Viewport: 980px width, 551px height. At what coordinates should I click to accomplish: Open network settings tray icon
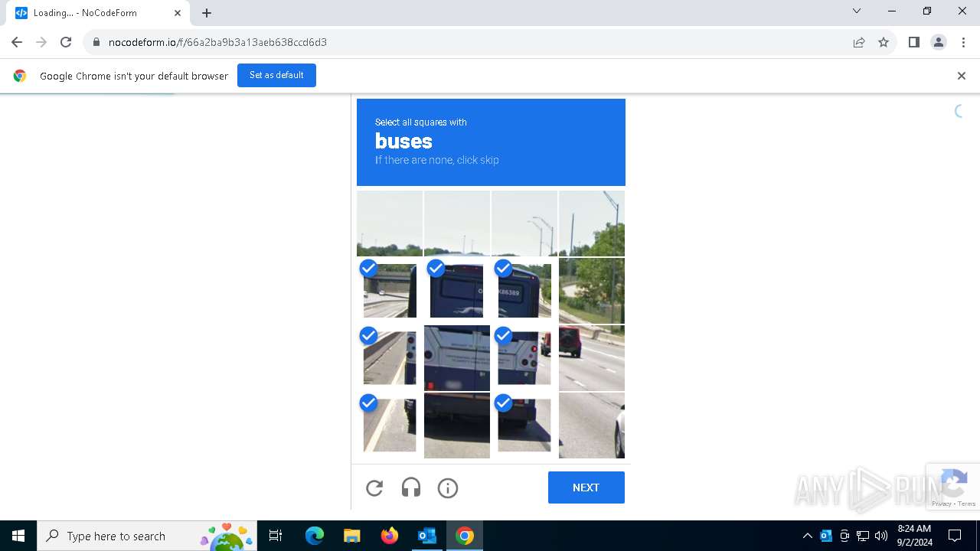coord(863,536)
